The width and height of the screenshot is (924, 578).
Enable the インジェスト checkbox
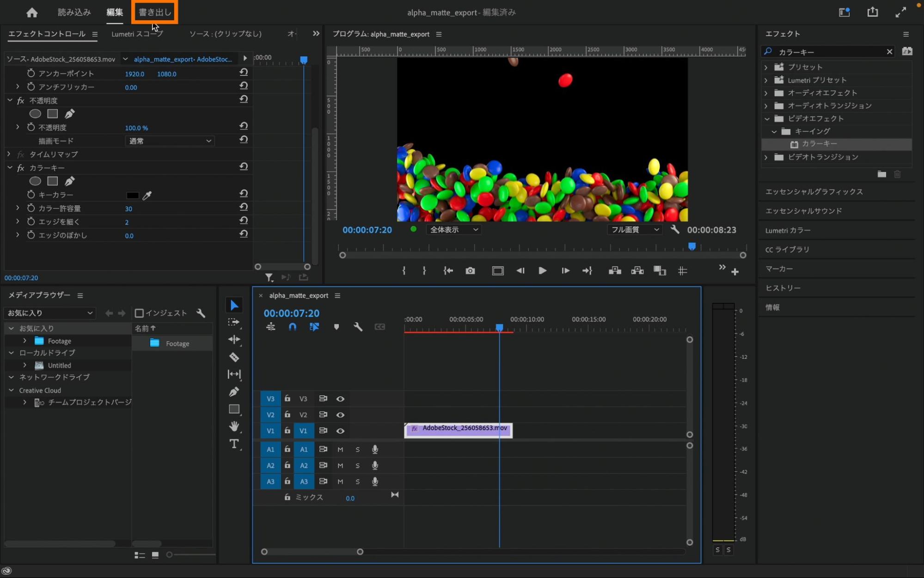139,313
